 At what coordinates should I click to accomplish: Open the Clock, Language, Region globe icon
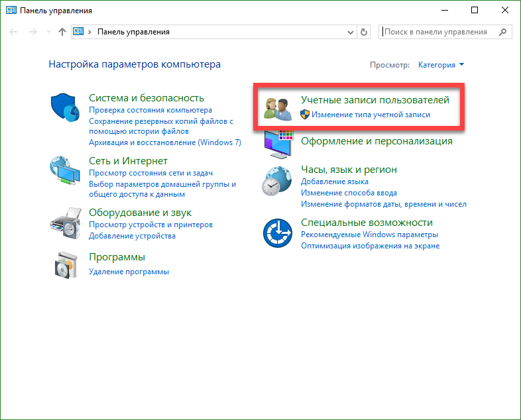(x=277, y=181)
